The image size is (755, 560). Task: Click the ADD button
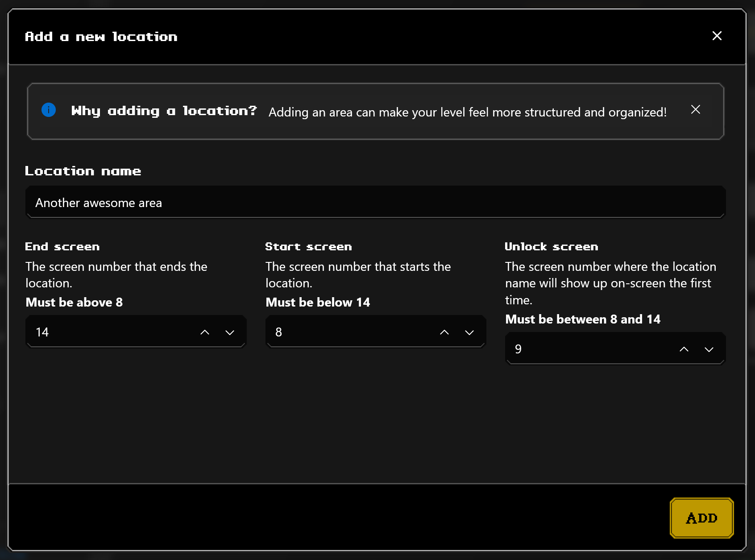pyautogui.click(x=702, y=518)
